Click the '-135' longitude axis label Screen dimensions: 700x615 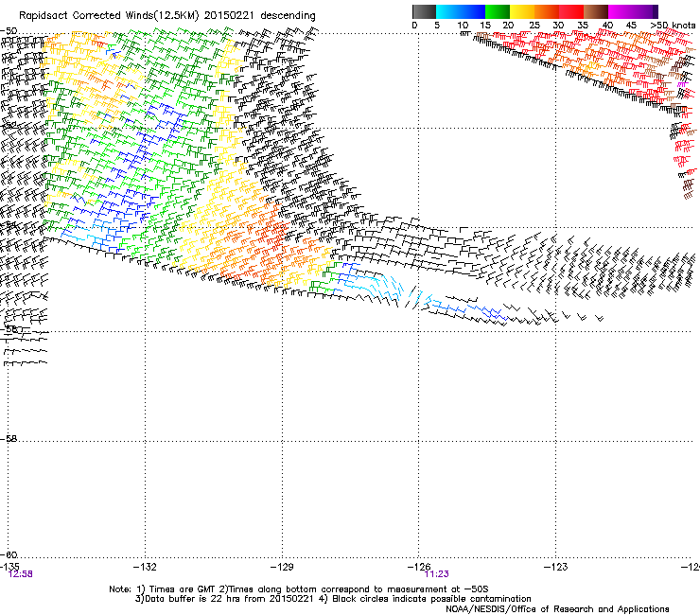pyautogui.click(x=9, y=567)
